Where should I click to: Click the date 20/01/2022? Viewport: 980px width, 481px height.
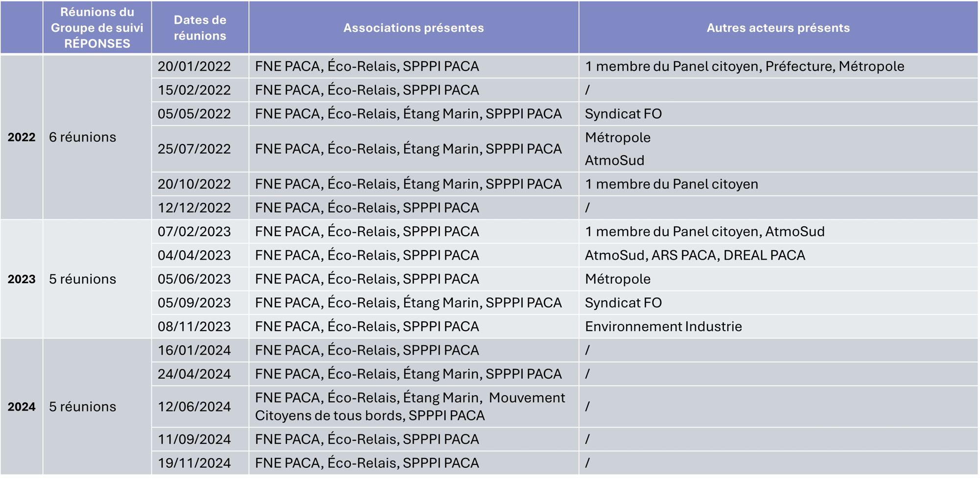[x=194, y=67]
